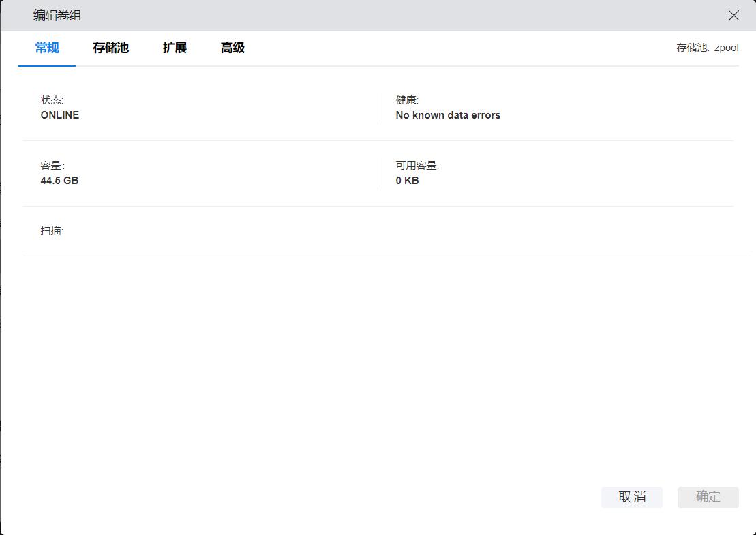Click the 健康 field label
The width and height of the screenshot is (756, 535).
point(407,100)
